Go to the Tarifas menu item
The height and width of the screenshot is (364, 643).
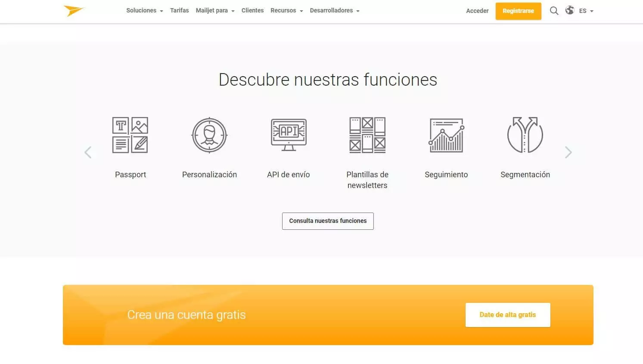coord(179,11)
